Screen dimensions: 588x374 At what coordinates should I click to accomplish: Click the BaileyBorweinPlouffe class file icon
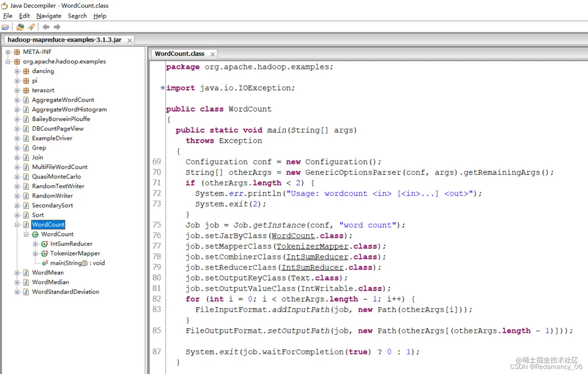coord(26,119)
